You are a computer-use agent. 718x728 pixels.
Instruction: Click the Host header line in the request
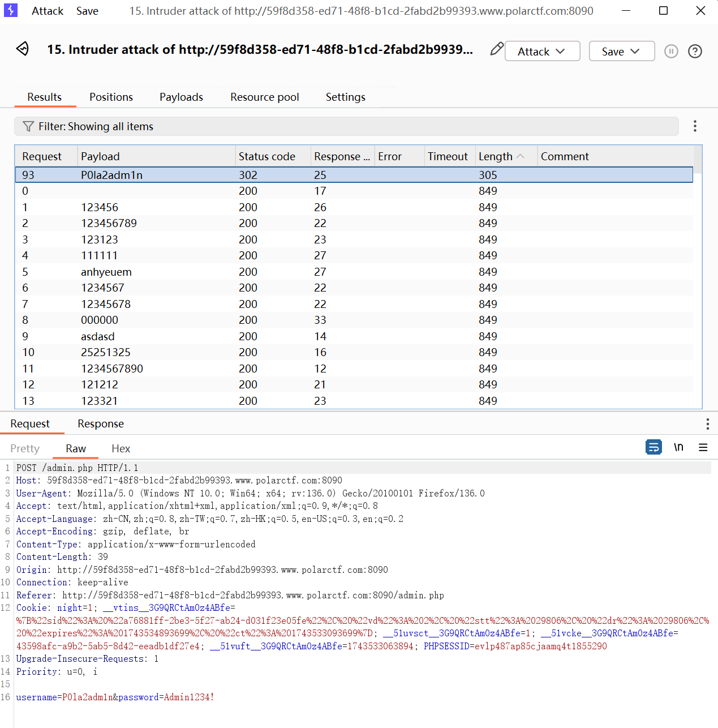click(179, 480)
